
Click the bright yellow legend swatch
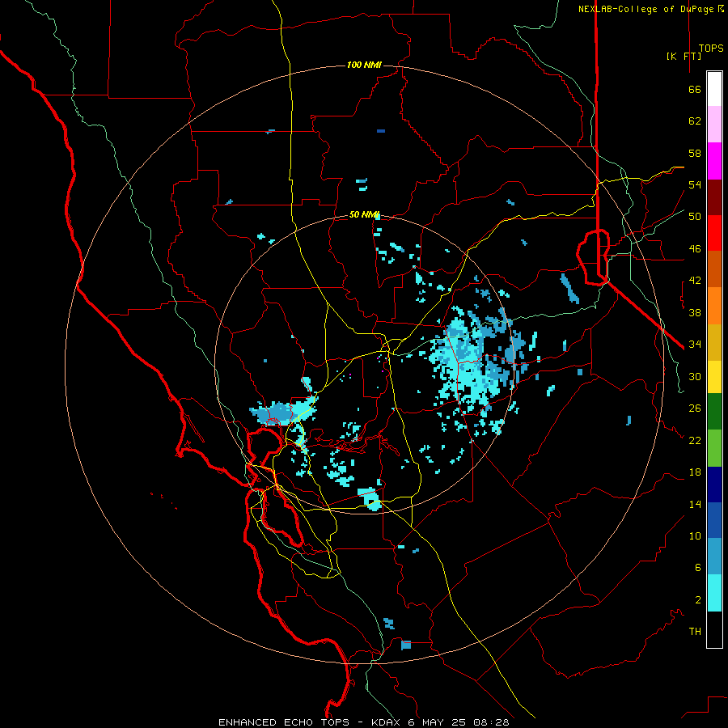(x=714, y=377)
